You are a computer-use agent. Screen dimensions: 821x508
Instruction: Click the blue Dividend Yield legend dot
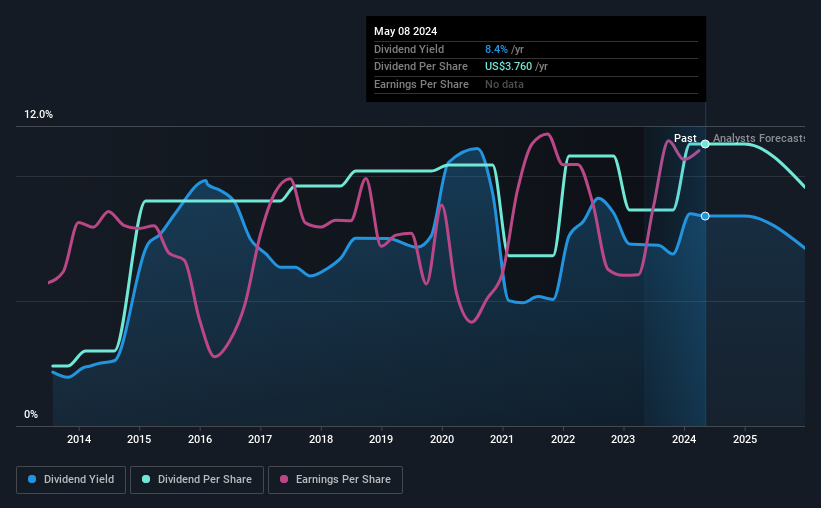click(x=32, y=479)
